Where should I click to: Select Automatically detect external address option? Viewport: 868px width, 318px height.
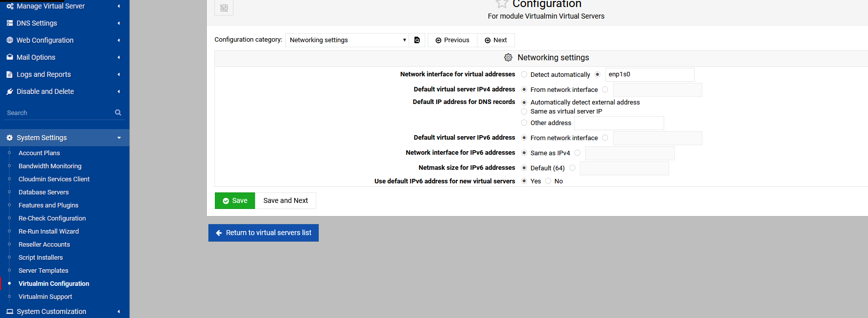pyautogui.click(x=524, y=102)
